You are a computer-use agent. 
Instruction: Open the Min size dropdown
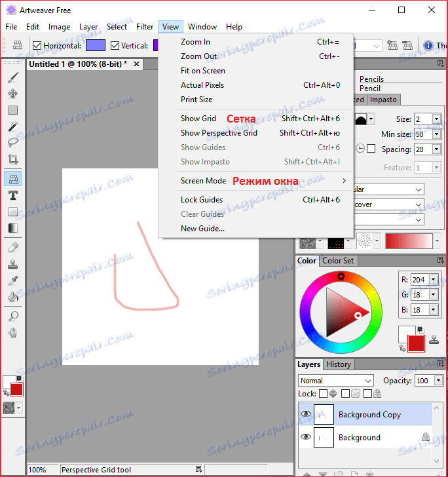tap(437, 134)
